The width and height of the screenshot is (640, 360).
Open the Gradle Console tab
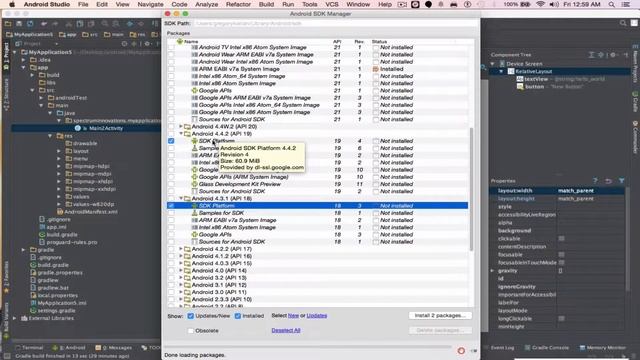pos(546,348)
